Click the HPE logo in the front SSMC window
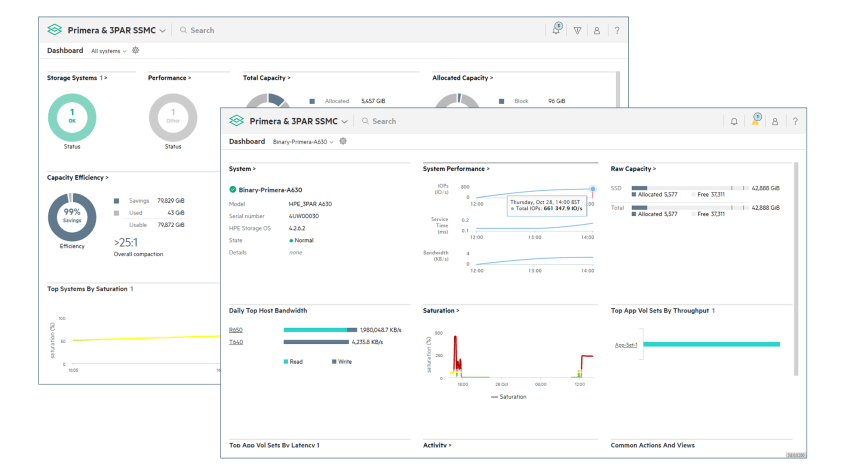The image size is (845, 475). (237, 121)
